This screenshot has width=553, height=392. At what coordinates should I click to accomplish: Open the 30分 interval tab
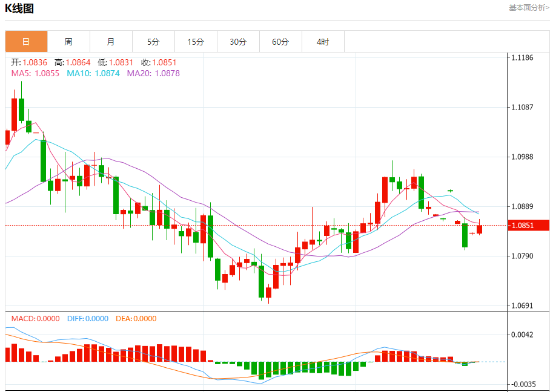(239, 42)
